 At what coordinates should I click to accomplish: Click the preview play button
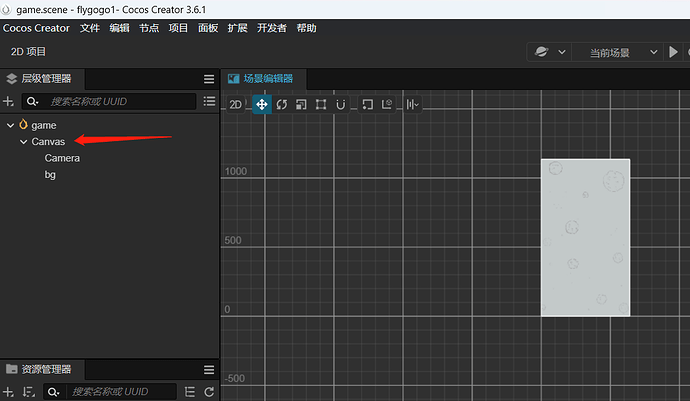coord(673,52)
